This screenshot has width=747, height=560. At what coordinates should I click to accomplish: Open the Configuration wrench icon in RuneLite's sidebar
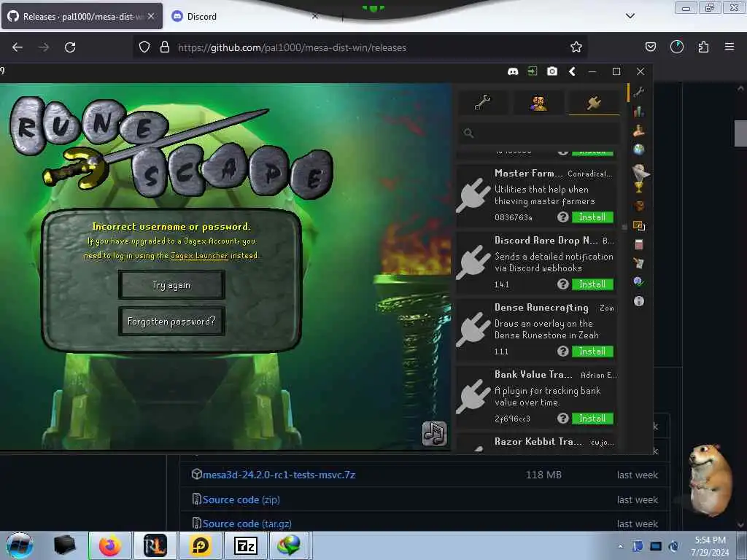(639, 92)
